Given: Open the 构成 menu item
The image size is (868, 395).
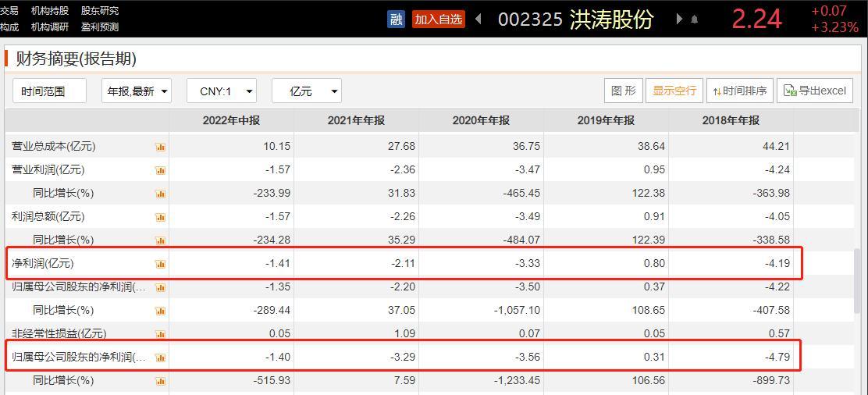Looking at the screenshot, I should coord(9,27).
